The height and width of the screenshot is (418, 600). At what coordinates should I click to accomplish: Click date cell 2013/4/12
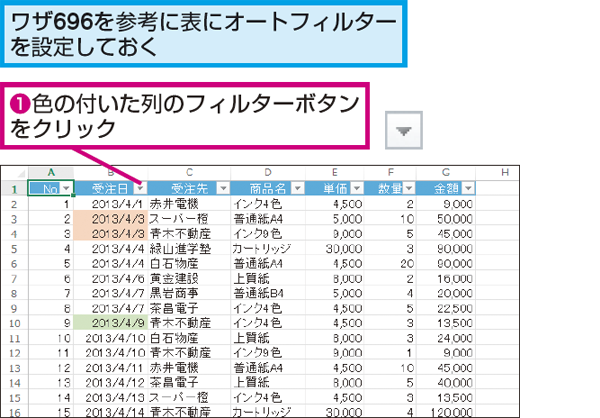tap(111, 382)
